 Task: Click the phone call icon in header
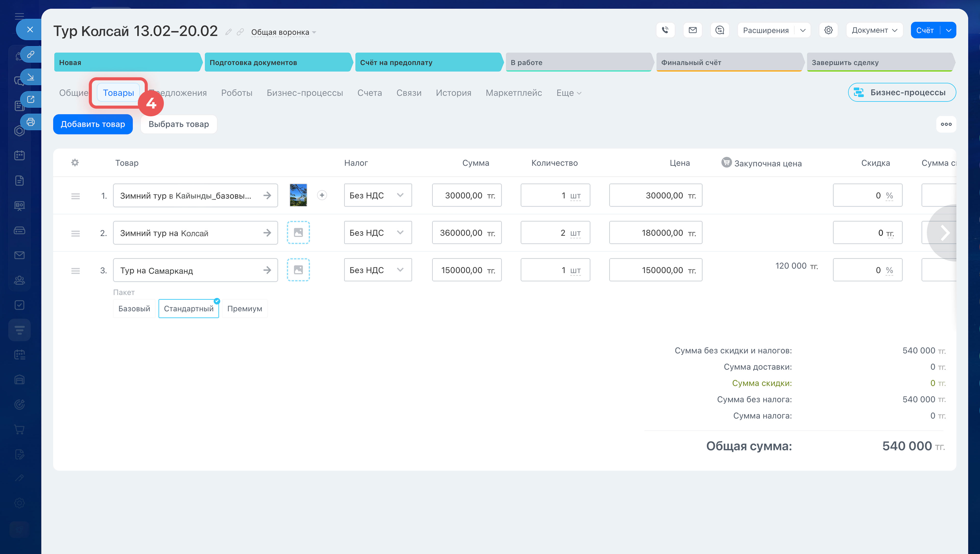click(x=665, y=30)
